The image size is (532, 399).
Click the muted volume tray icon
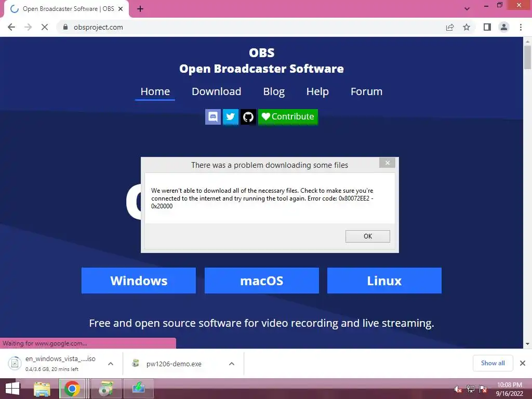coord(458,389)
